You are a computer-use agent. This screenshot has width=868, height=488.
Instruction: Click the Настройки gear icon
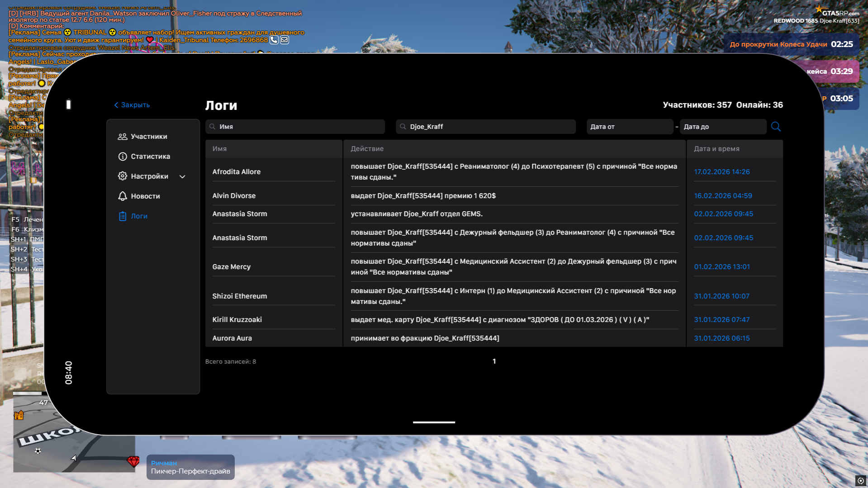(x=122, y=176)
